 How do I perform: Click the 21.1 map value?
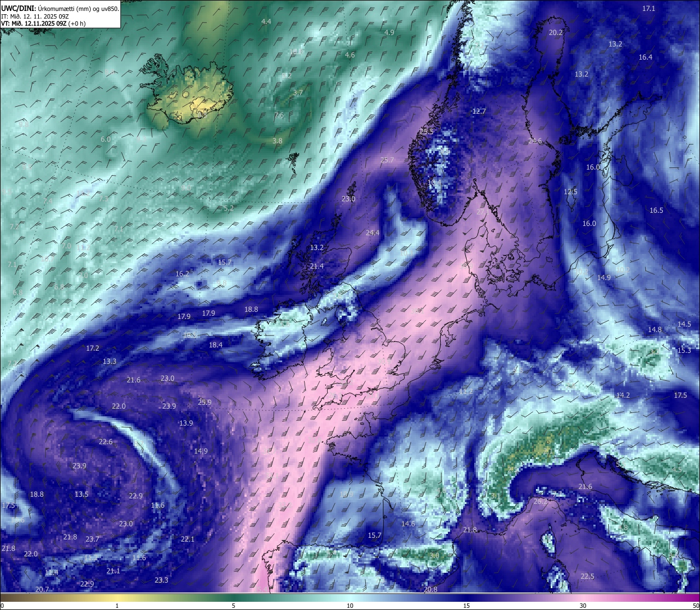pyautogui.click(x=113, y=571)
